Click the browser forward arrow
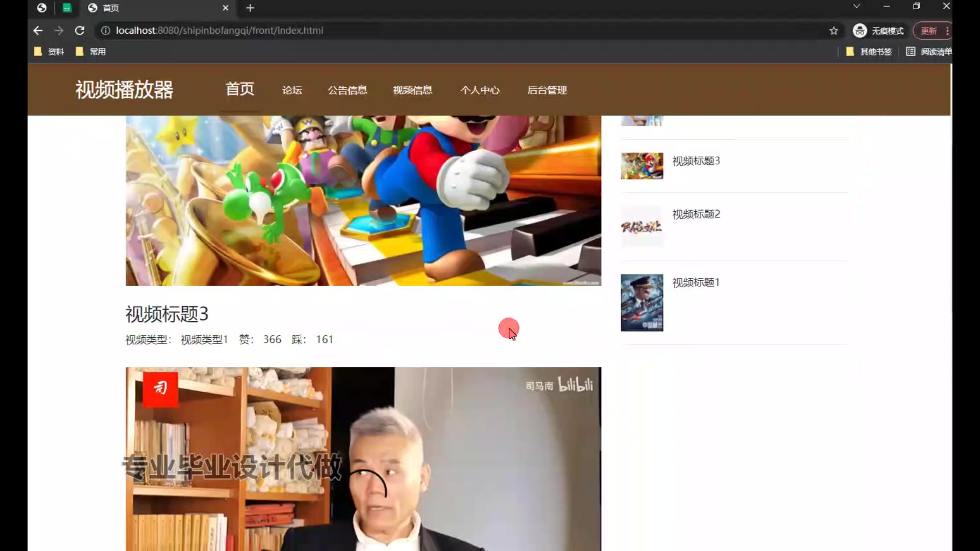 59,31
